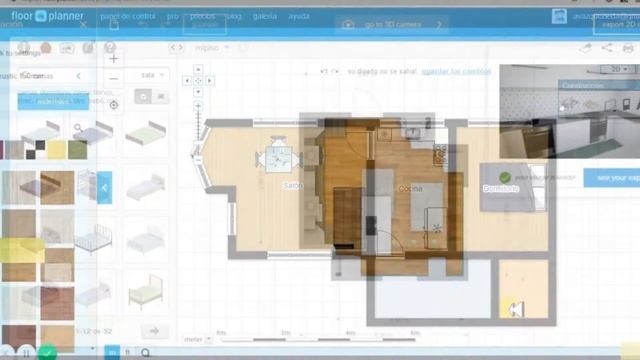Click the pause icon at bottom left
Viewport: 640px width, 360px height.
[26, 353]
